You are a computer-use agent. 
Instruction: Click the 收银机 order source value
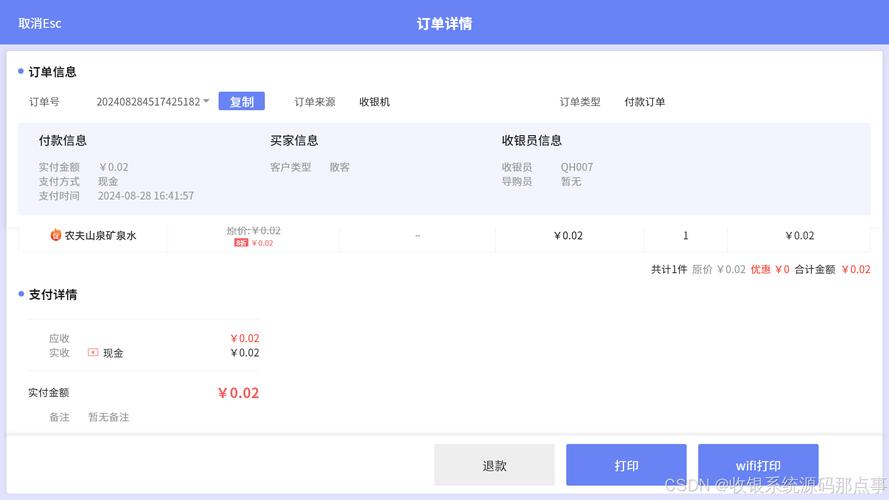[x=375, y=102]
